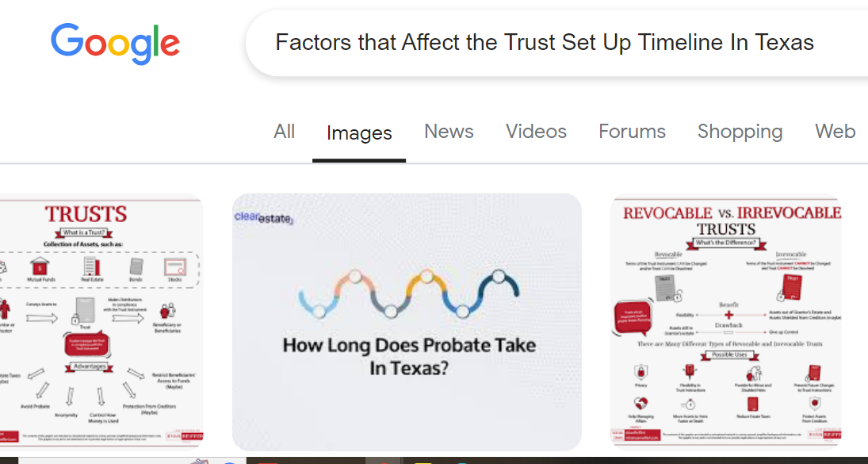868x464 pixels.
Task: Select the Images tab
Action: pos(358,132)
